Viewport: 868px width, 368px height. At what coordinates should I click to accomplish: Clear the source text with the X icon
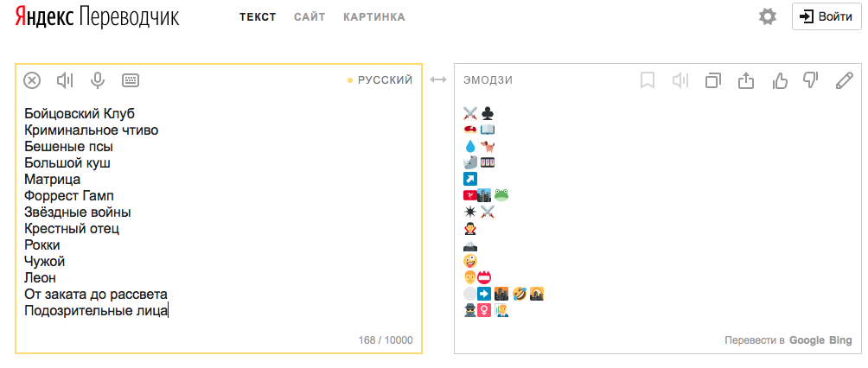[x=32, y=80]
